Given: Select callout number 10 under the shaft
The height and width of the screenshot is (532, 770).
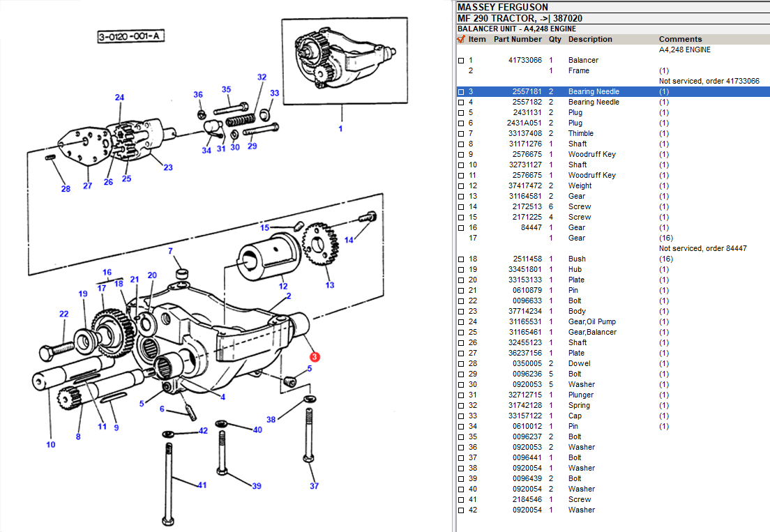Looking at the screenshot, I should coord(51,444).
